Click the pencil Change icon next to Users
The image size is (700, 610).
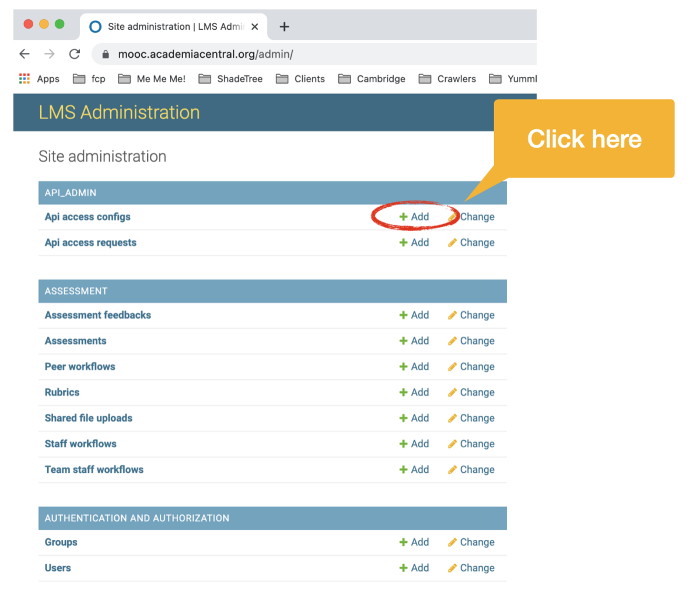452,567
